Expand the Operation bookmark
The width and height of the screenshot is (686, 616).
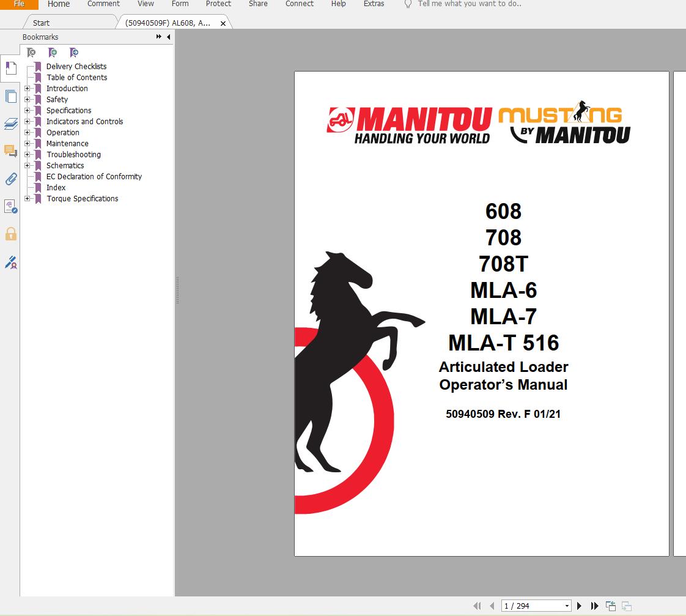pos(27,132)
